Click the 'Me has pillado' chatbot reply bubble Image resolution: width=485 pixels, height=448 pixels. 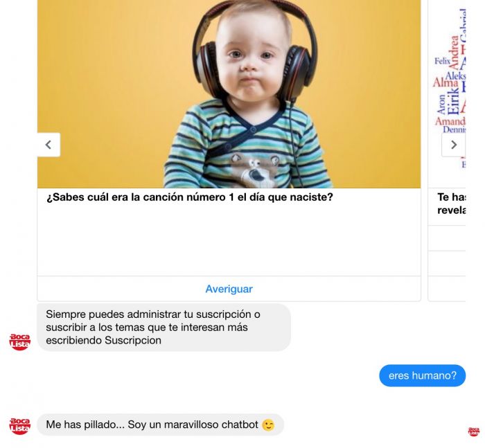(x=160, y=424)
